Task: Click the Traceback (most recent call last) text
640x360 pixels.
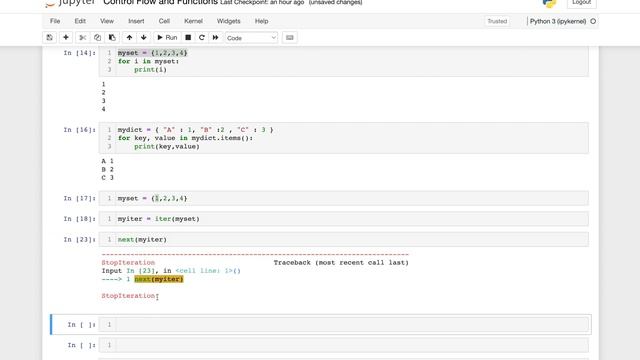Action: pos(341,262)
